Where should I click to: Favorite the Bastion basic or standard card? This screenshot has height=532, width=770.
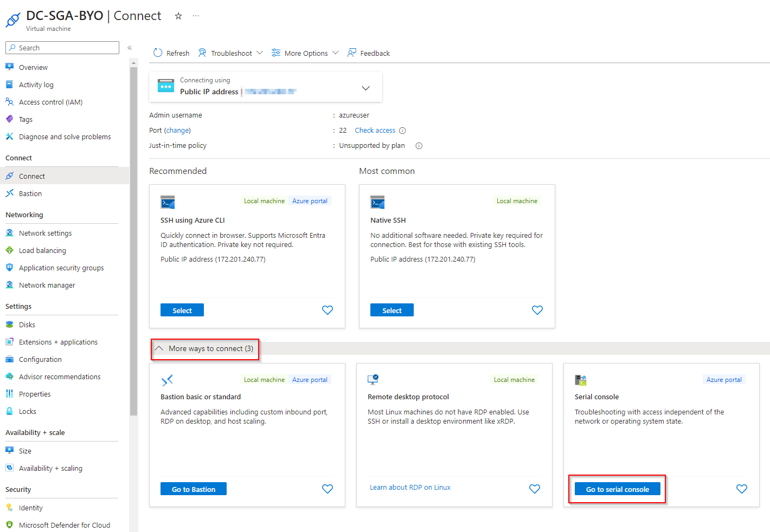pyautogui.click(x=327, y=489)
